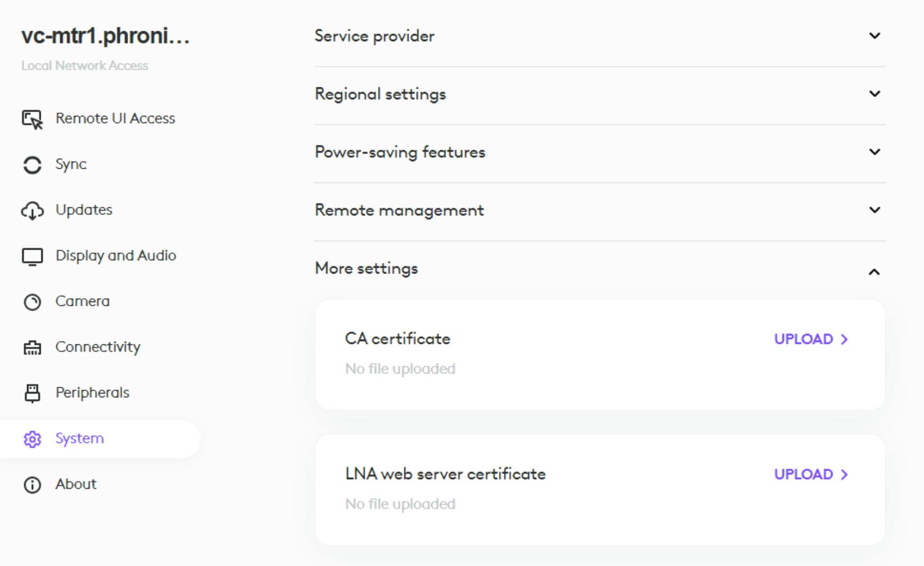The width and height of the screenshot is (924, 566).
Task: Go to Display and Audio settings
Action: [116, 255]
